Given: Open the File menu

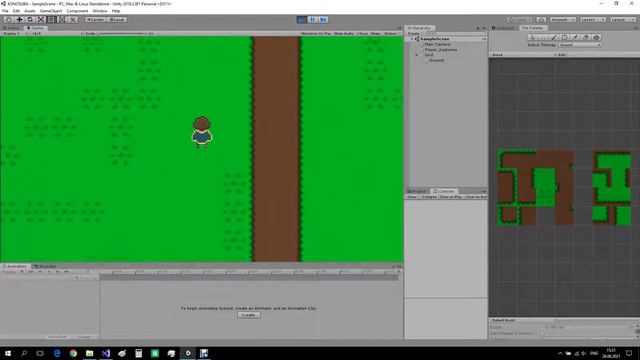Looking at the screenshot, I should pos(5,11).
